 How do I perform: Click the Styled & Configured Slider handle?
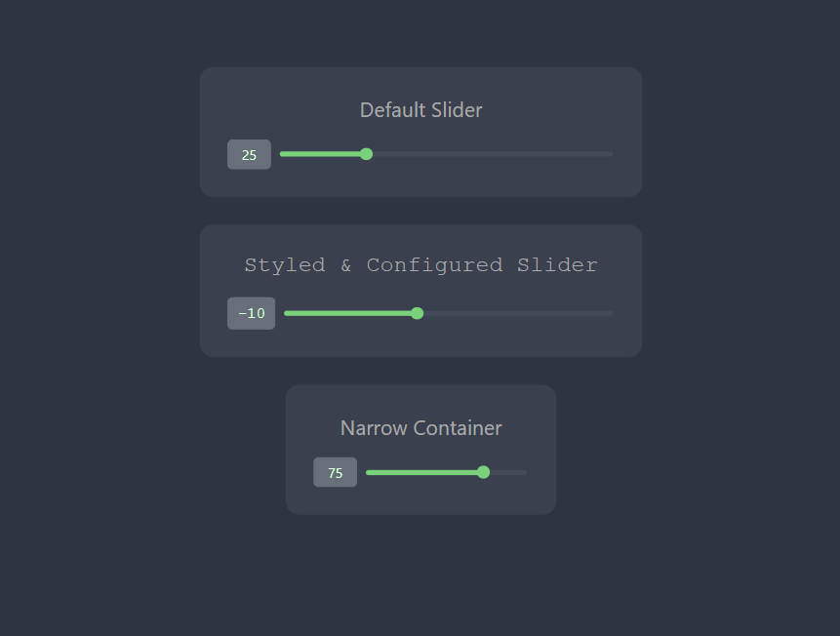pyautogui.click(x=417, y=313)
